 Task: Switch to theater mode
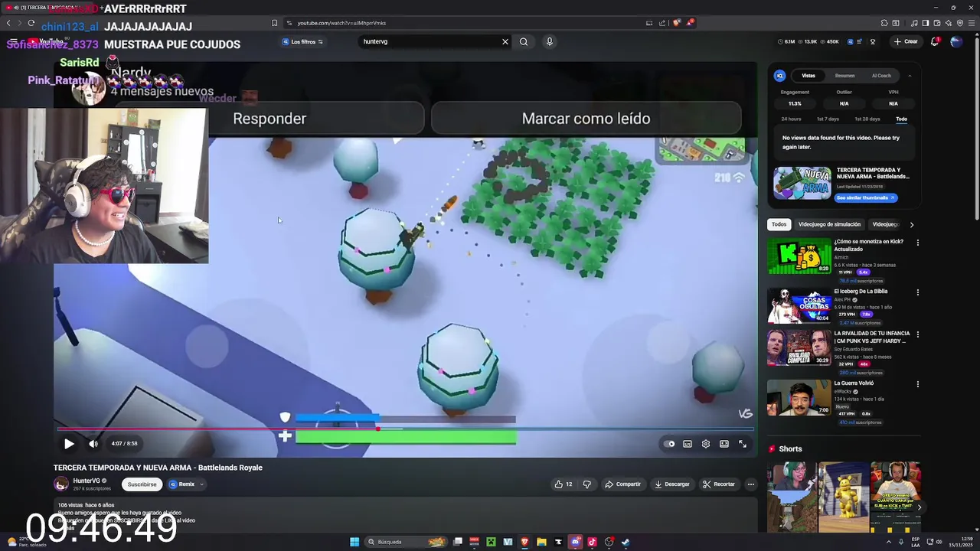coord(724,444)
